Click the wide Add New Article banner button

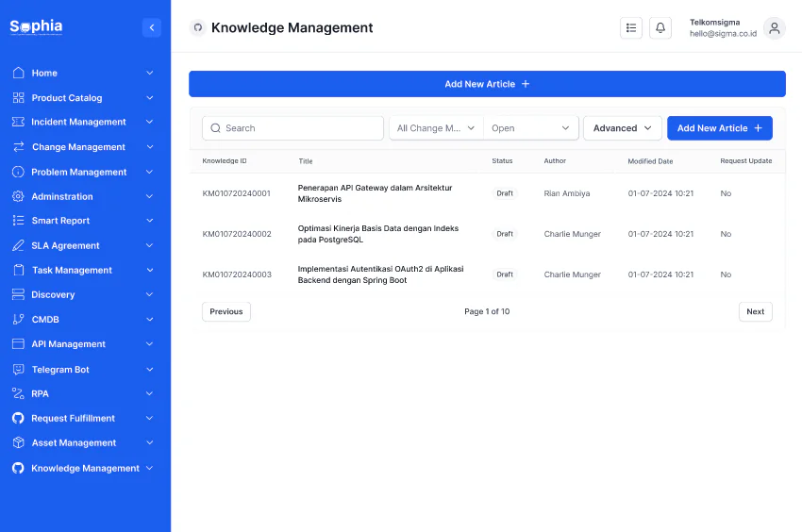[x=487, y=84]
